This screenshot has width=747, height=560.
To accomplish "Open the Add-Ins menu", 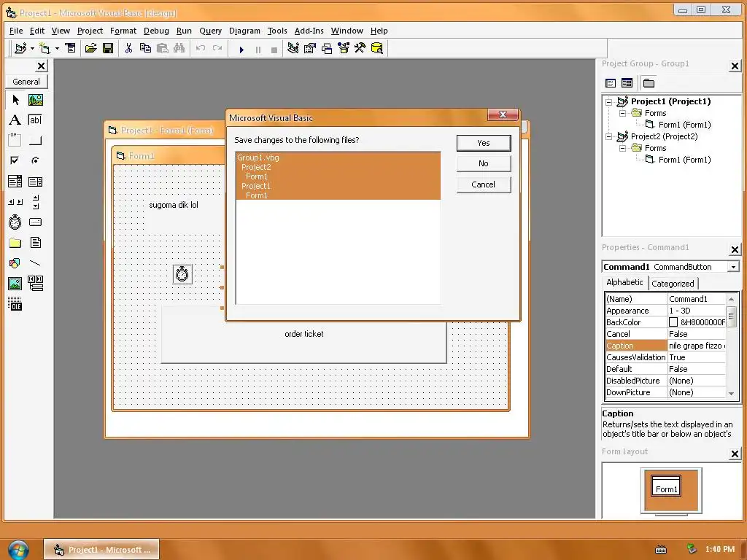I will [309, 31].
